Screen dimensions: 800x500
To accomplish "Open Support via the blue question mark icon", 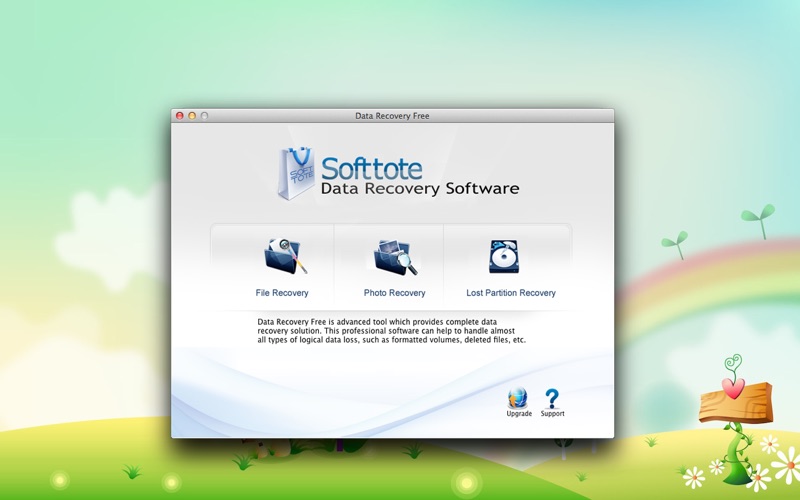I will tap(552, 398).
